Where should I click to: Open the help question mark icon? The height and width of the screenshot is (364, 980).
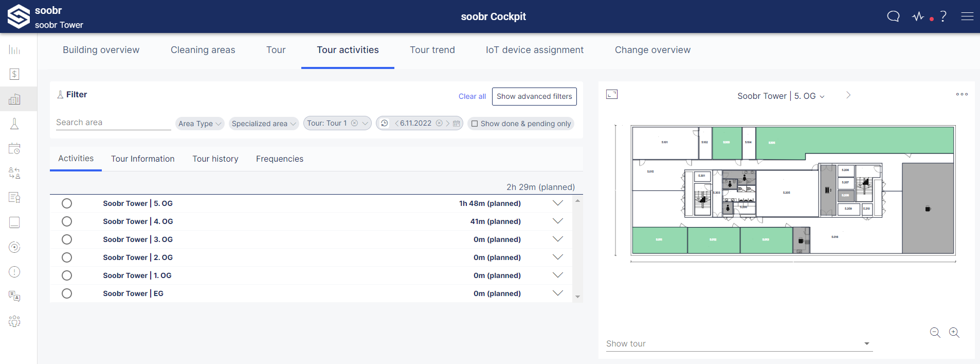[943, 16]
